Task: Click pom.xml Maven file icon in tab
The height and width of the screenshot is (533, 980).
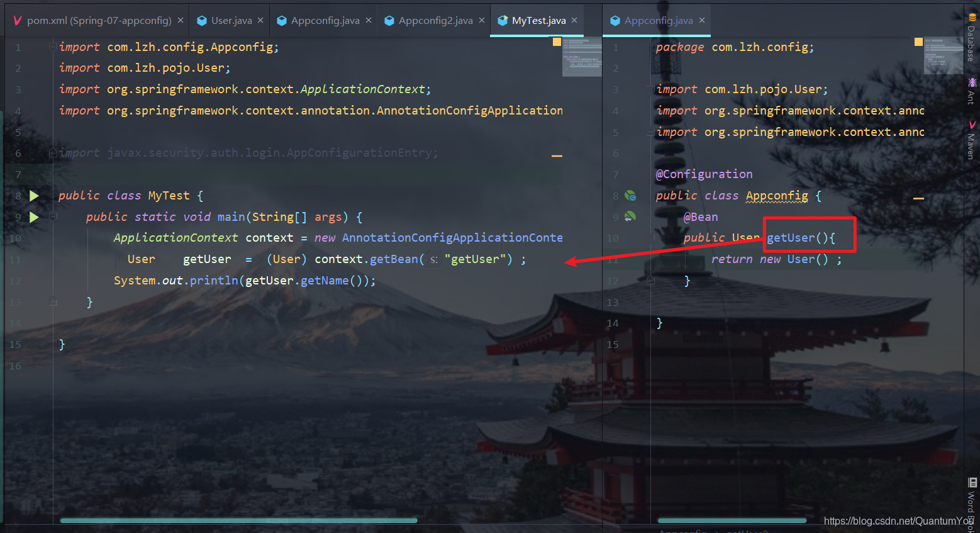Action: (18, 21)
